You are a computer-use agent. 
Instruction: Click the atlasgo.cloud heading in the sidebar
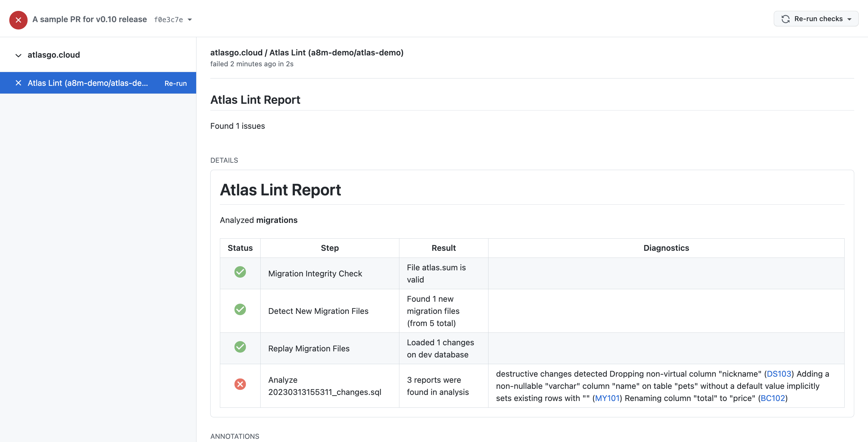[x=54, y=54]
